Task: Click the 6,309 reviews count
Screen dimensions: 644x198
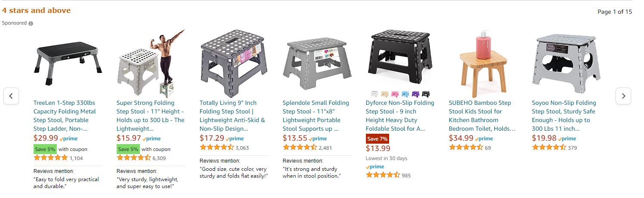Action: pyautogui.click(x=159, y=158)
